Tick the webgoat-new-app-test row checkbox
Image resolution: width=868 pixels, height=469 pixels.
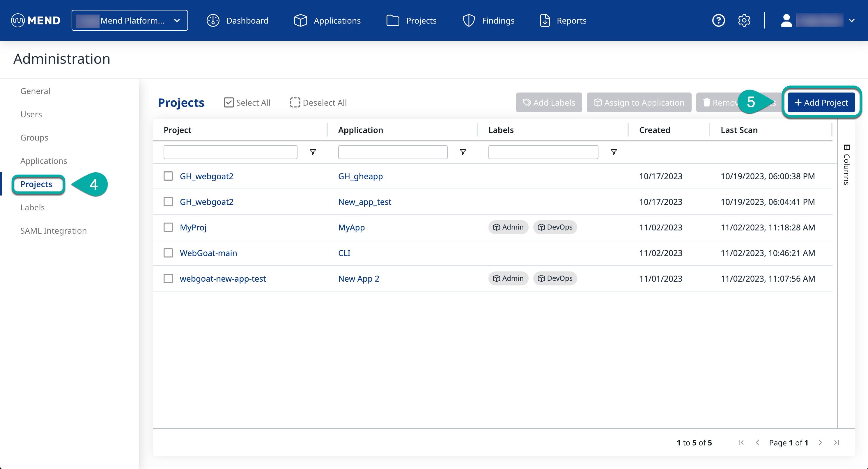coord(168,278)
